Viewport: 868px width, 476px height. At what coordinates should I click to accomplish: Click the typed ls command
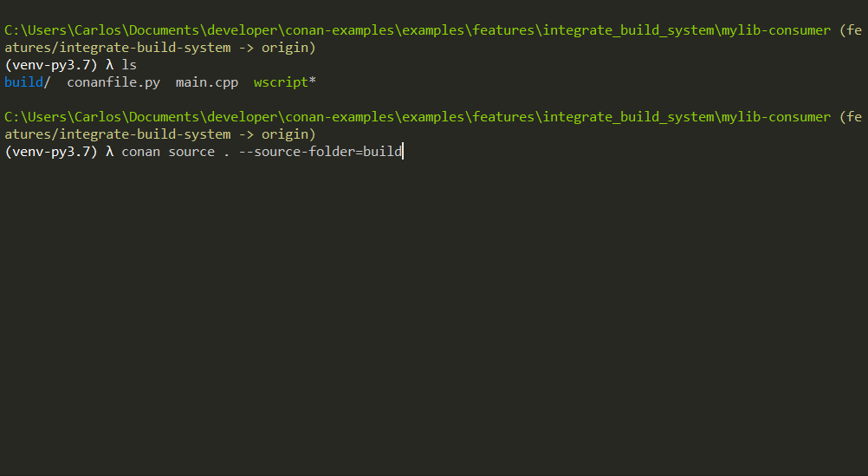[129, 65]
